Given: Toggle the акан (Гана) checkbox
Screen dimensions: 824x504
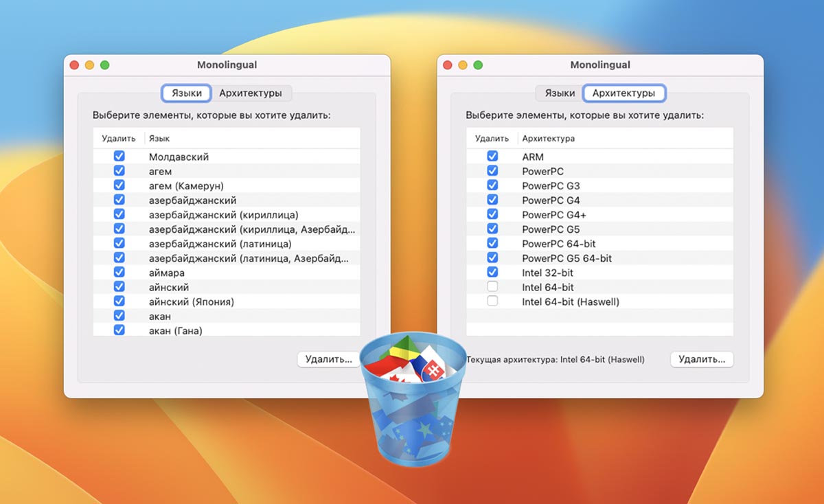Looking at the screenshot, I should point(119,330).
